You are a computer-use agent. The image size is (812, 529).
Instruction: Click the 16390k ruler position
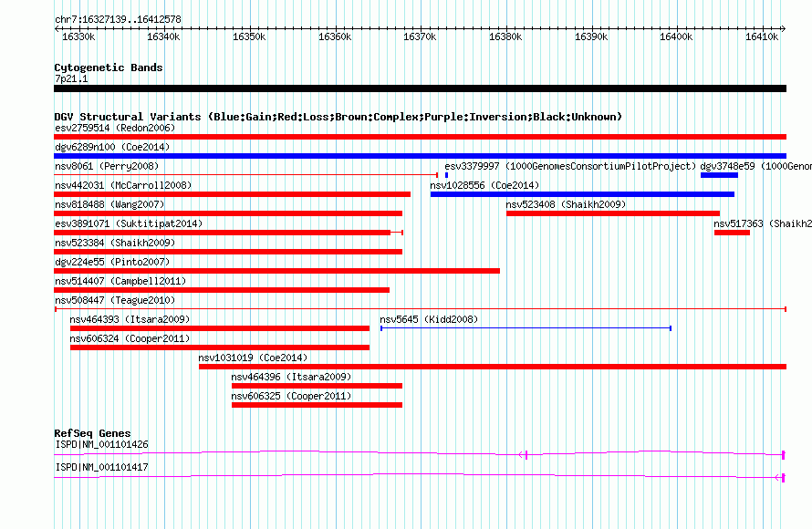coord(591,36)
